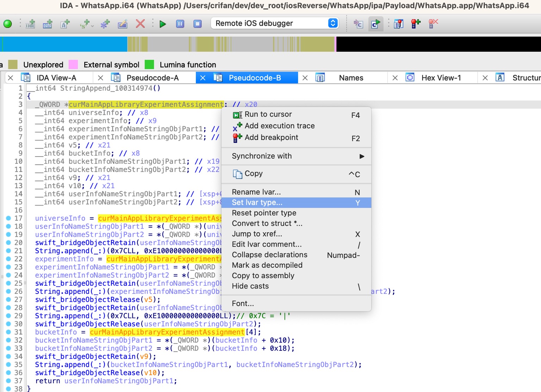Screen dimensions: 541x392
Task: Click the make-string-literal toolbar icon
Action: pyautogui.click(x=65, y=24)
